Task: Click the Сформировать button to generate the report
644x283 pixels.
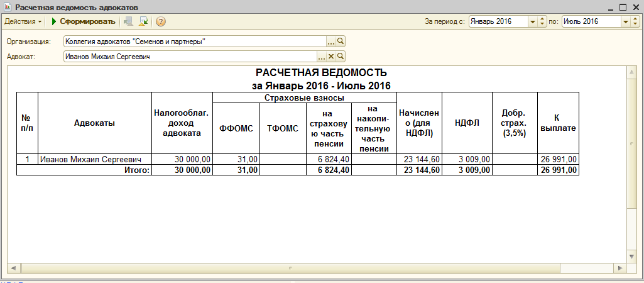Action: (x=83, y=21)
